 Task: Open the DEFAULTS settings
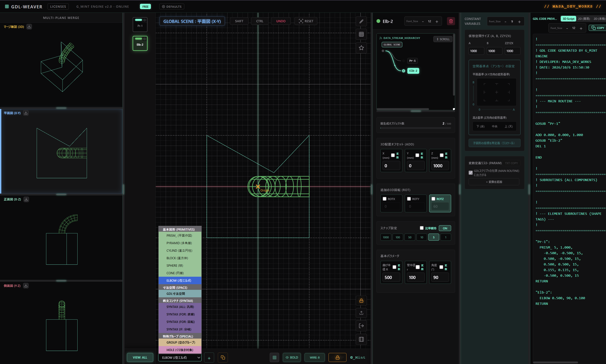[x=172, y=7]
